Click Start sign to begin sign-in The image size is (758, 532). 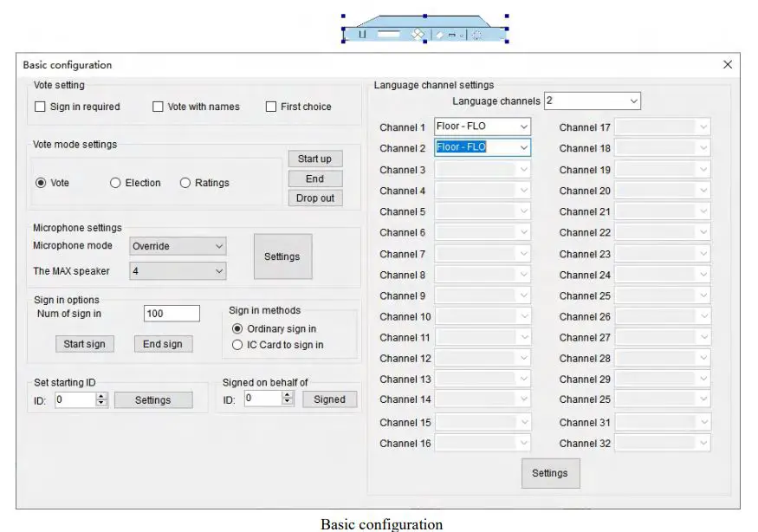tap(84, 343)
